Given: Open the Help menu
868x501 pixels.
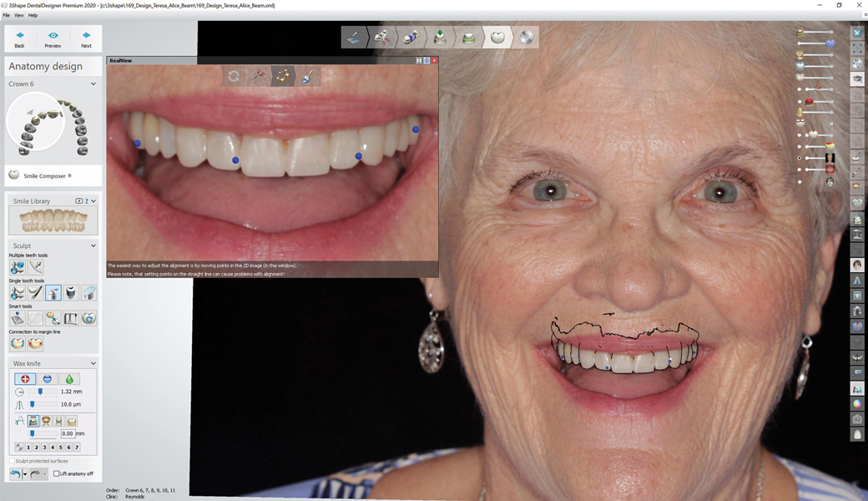Looking at the screenshot, I should tap(33, 15).
